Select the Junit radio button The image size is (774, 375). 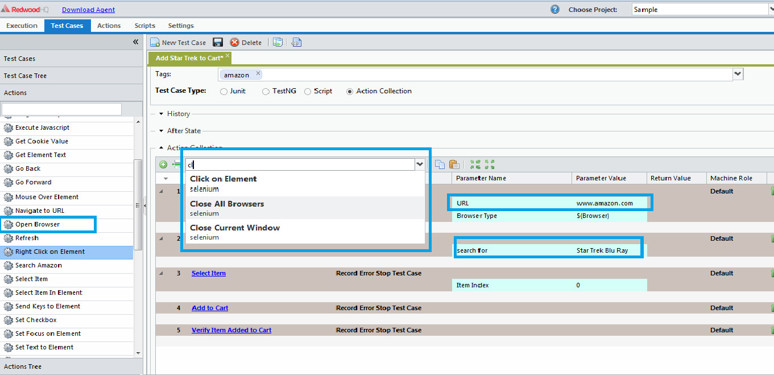click(224, 91)
